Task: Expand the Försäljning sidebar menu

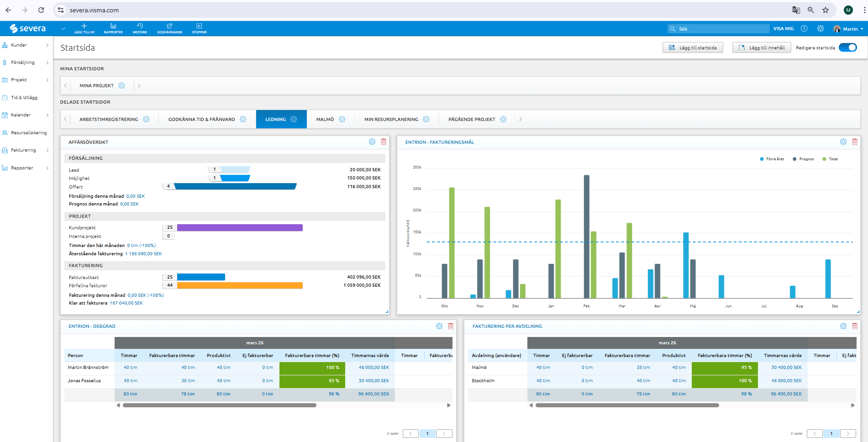Action: pos(47,63)
